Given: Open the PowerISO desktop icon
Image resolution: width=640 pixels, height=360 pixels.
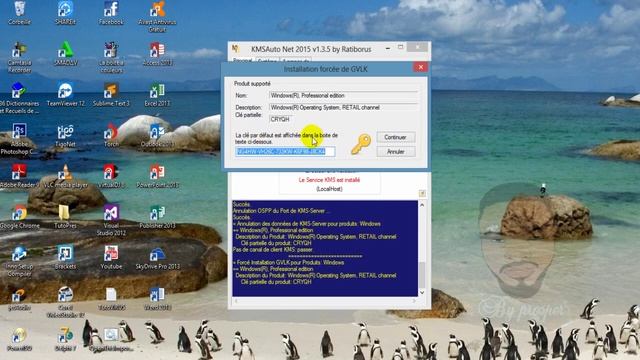Looking at the screenshot, I should click(19, 339).
